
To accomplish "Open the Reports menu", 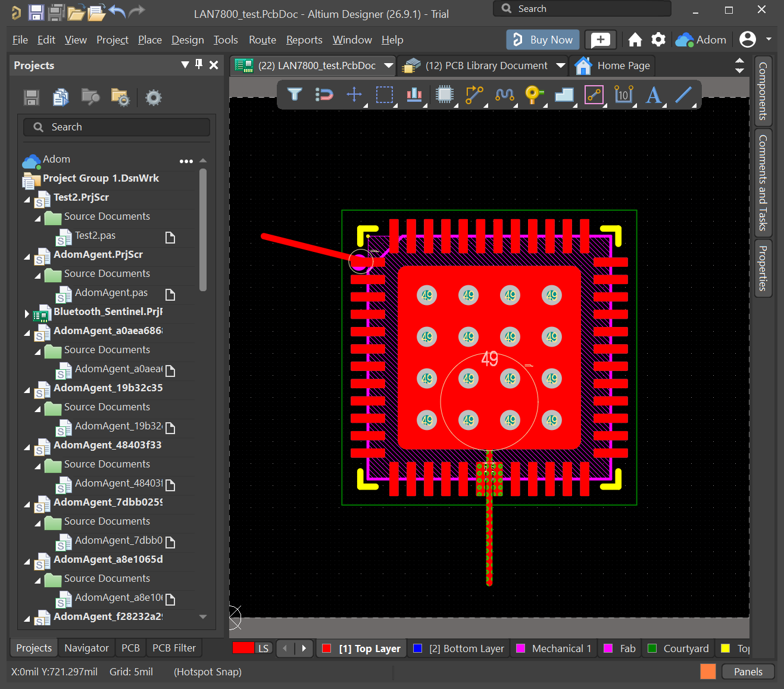I will [x=304, y=40].
